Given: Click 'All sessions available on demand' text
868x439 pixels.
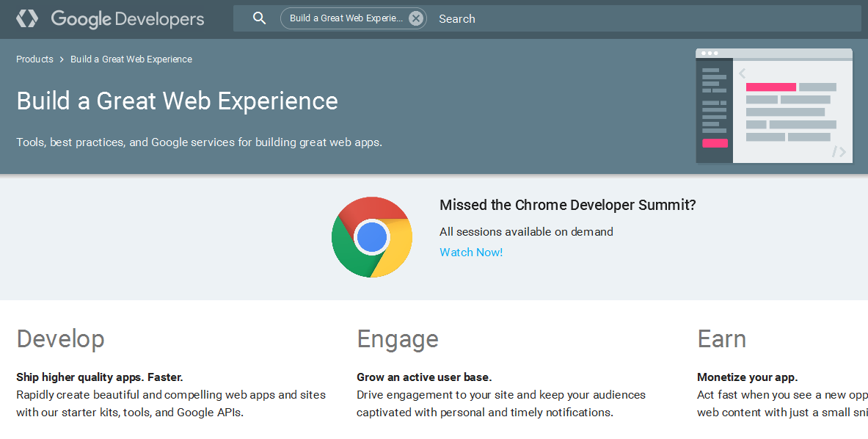Looking at the screenshot, I should [x=526, y=232].
